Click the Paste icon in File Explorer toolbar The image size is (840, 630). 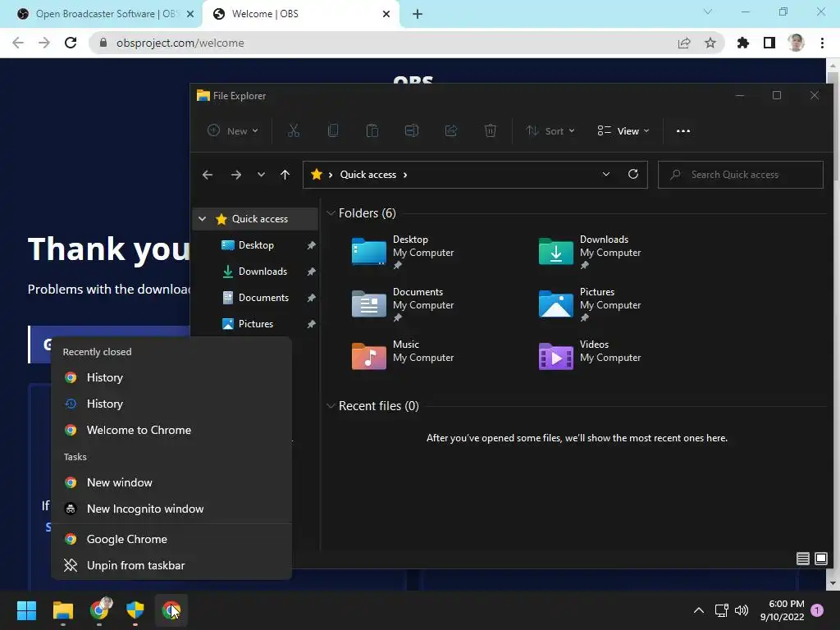[372, 130]
